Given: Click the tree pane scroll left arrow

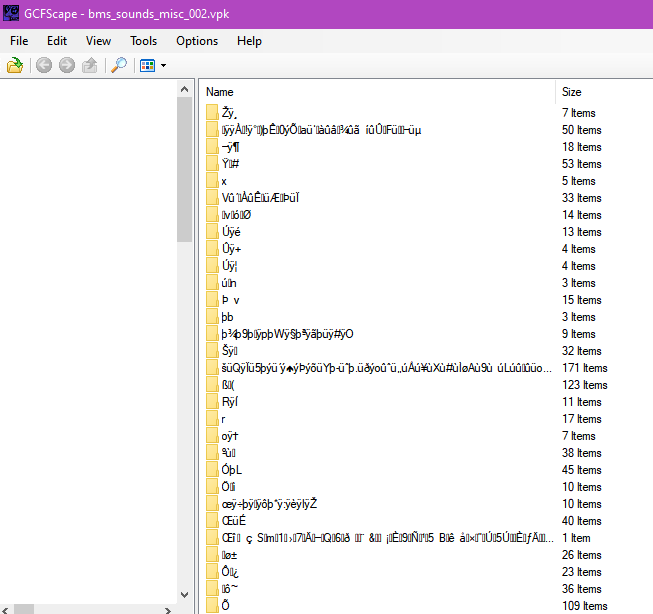Looking at the screenshot, I should coord(5,610).
